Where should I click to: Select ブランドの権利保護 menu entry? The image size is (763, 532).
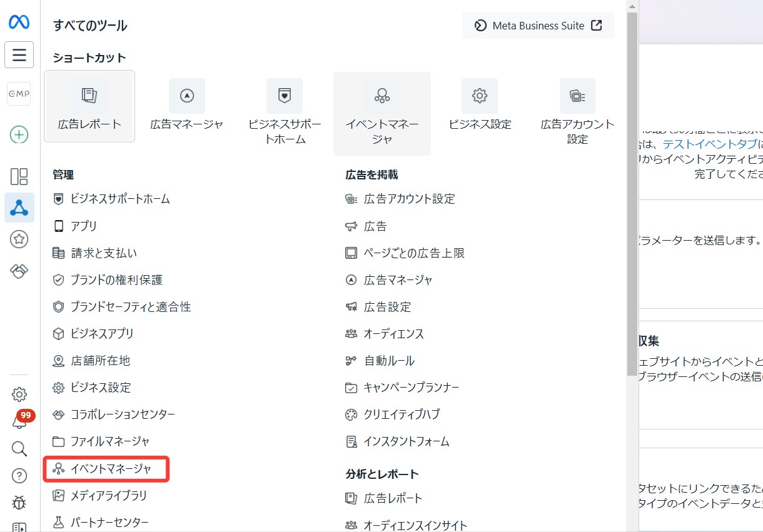click(108, 279)
